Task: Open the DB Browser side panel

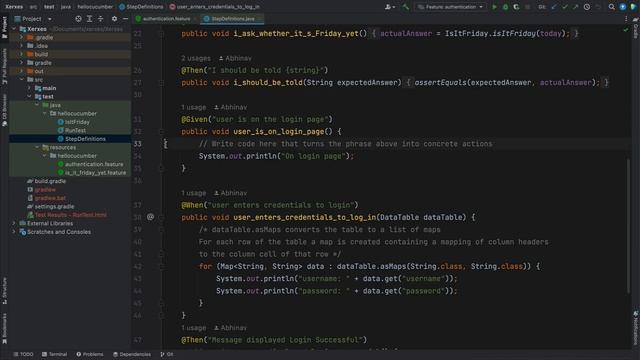Action: pos(4,110)
